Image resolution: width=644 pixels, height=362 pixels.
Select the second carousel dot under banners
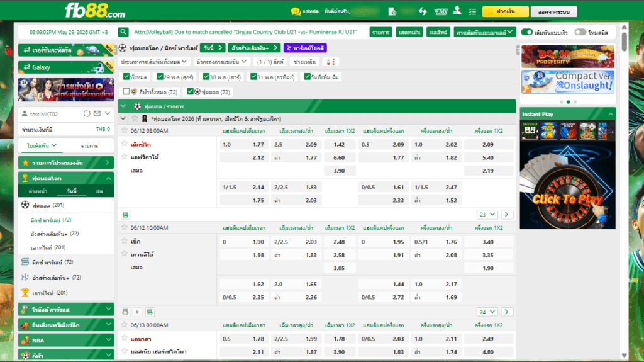568,101
